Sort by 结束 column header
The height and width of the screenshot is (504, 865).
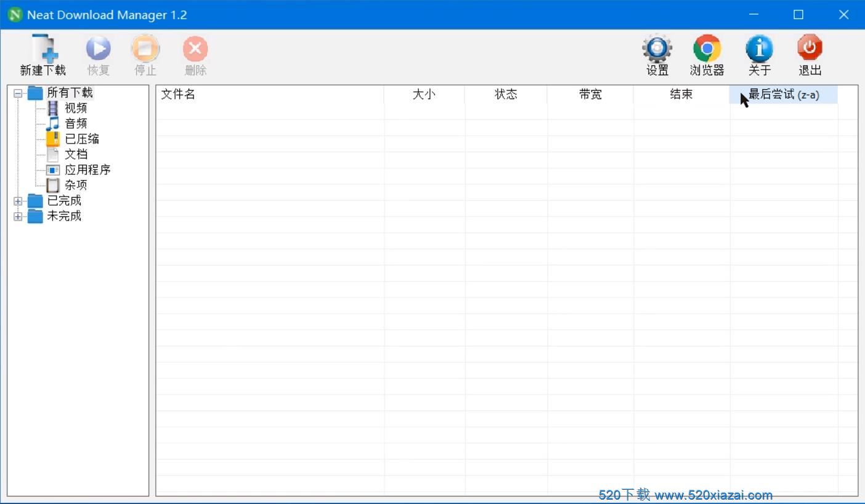click(x=681, y=94)
